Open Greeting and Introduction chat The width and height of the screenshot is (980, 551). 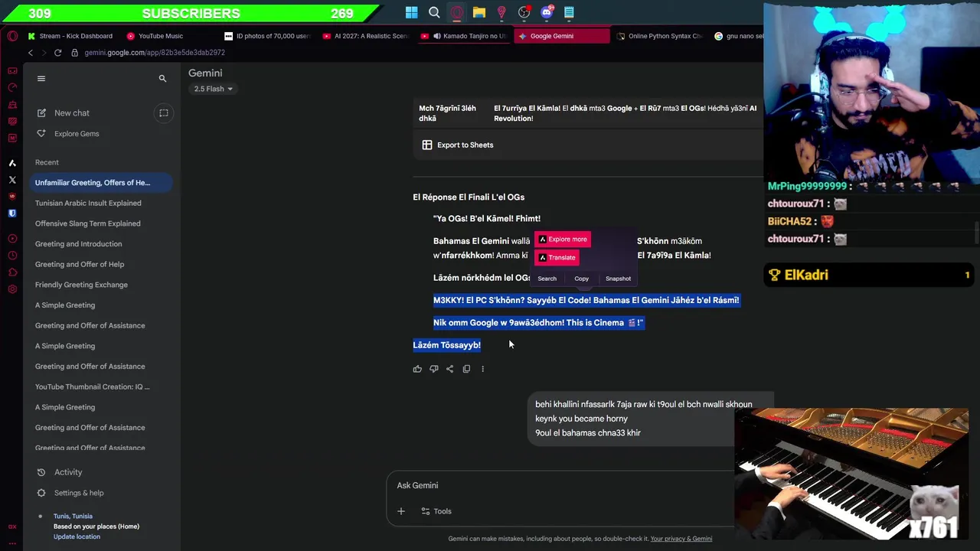pos(78,244)
